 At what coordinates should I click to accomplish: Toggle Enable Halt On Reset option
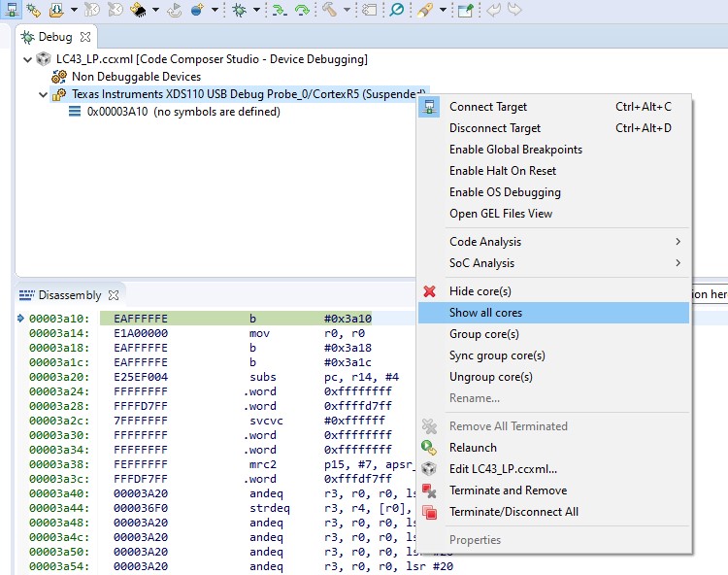[x=553, y=171]
